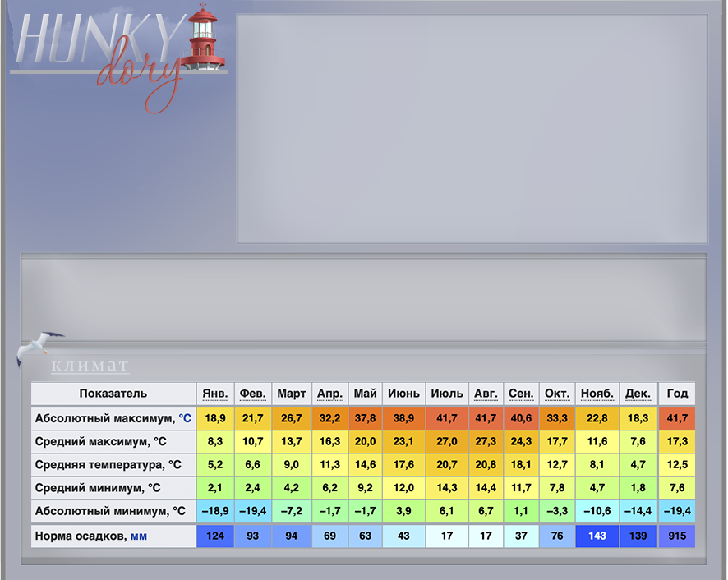Click January average minimum value 2,1
The height and width of the screenshot is (580, 728).
click(215, 488)
